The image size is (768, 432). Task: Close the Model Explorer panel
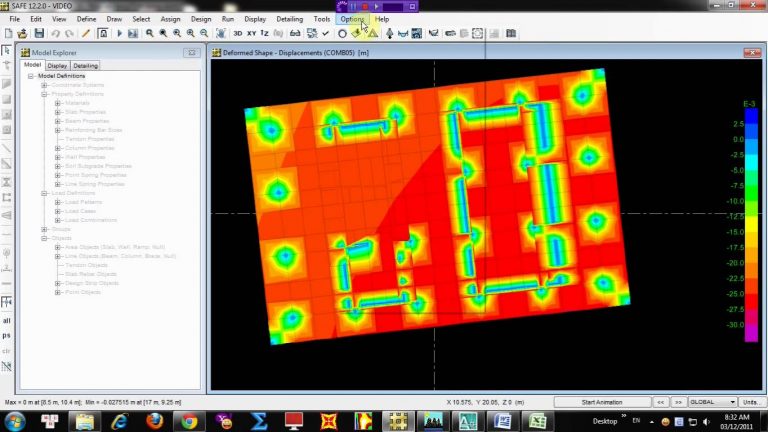point(191,52)
